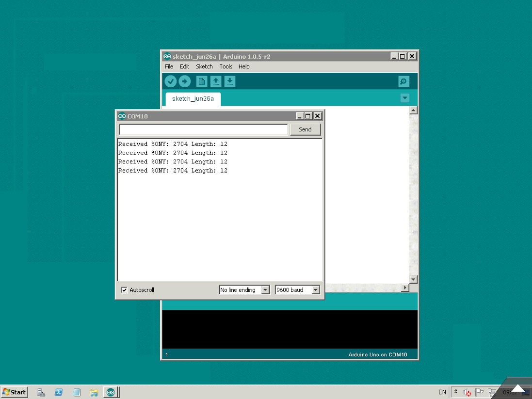Click the editor scrollbar up arrow
Screen dimensions: 532x399
[413, 110]
